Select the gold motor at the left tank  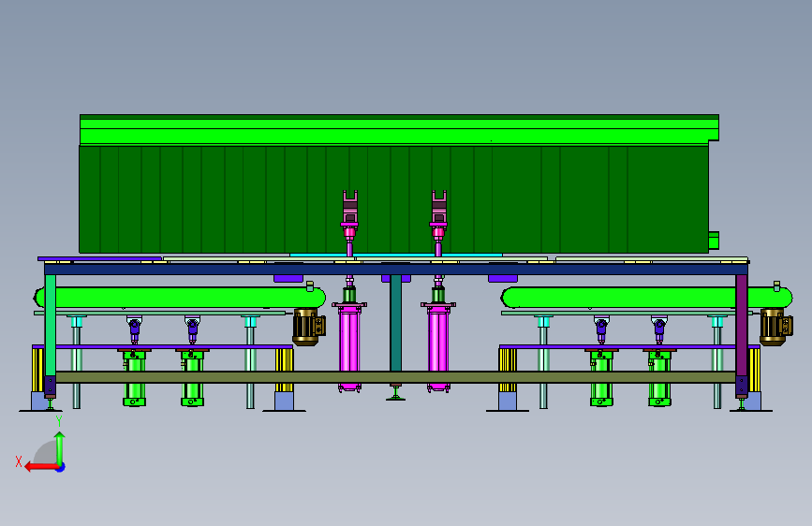pos(309,327)
